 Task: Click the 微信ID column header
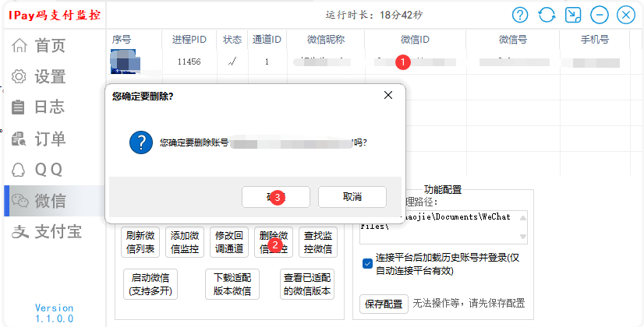[416, 40]
